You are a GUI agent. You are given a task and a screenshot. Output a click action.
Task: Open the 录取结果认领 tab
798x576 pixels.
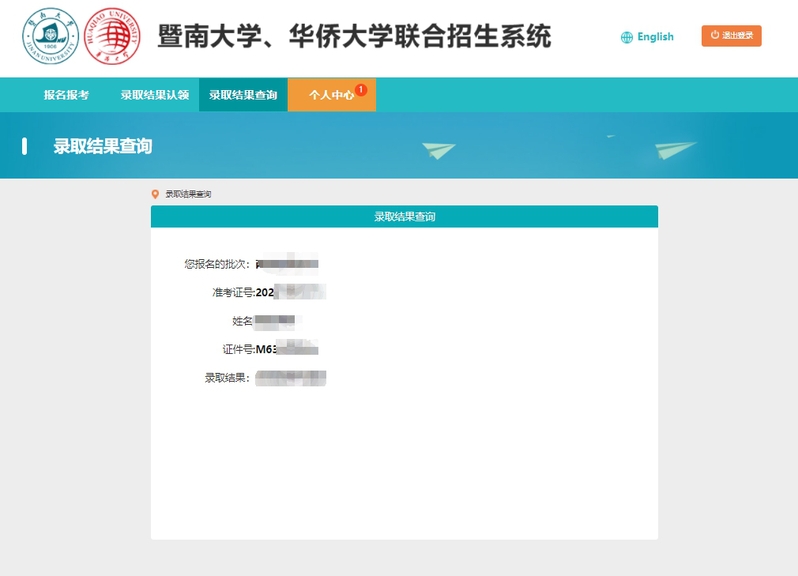pyautogui.click(x=155, y=95)
